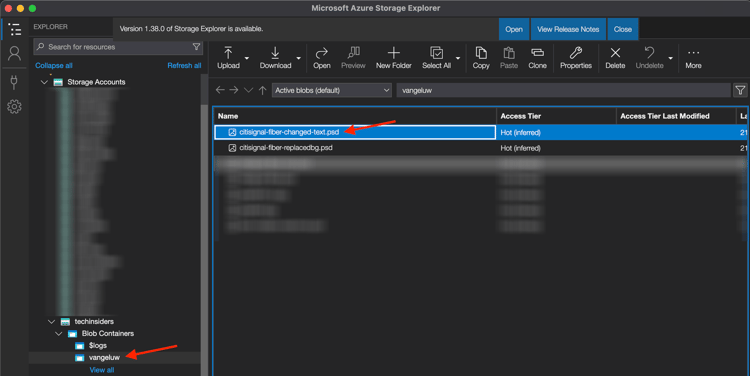Expand the Upload dropdown arrow

click(247, 58)
